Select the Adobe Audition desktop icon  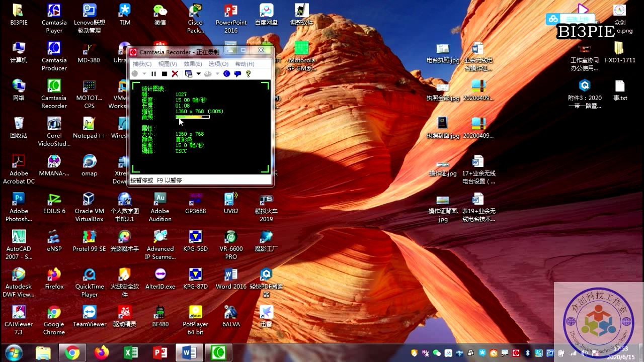coord(160,207)
